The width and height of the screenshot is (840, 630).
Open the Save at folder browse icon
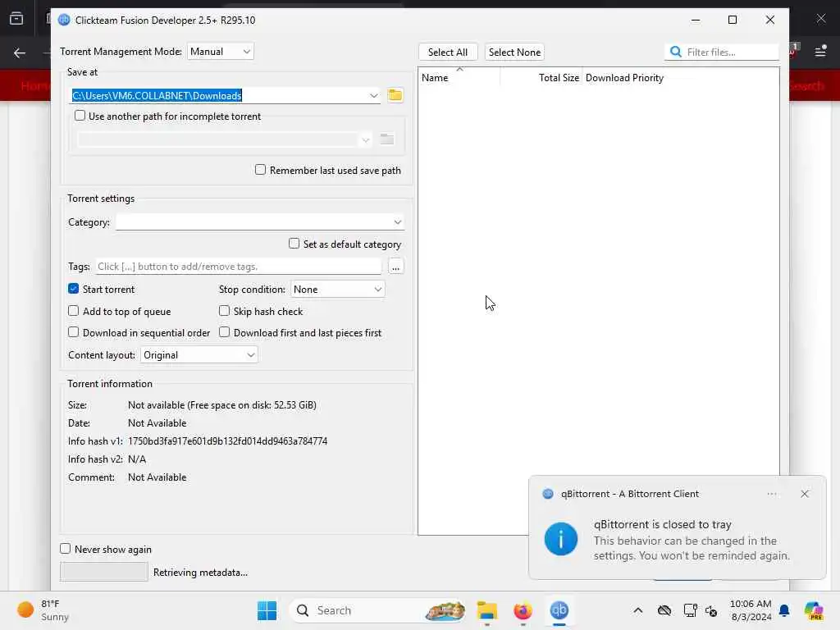[x=395, y=95]
